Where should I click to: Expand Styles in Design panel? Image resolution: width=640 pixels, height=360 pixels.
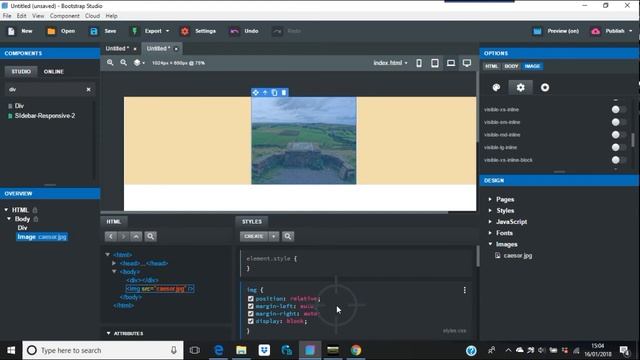490,211
